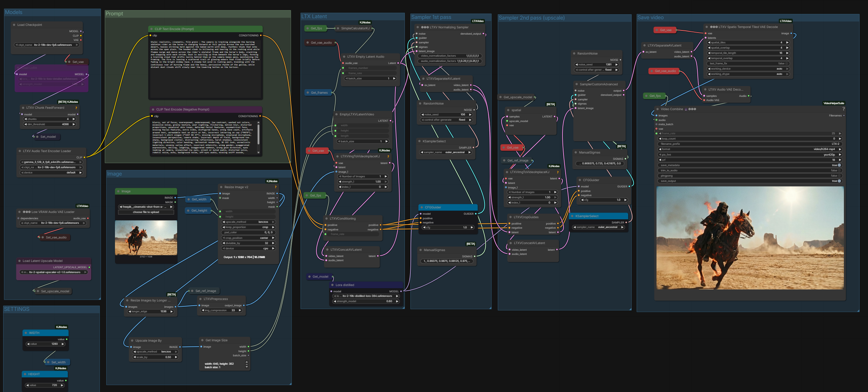Screen dimensions: 868x392
Task: Collapse the LTXVPreprocess node dot
Action: pos(200,299)
